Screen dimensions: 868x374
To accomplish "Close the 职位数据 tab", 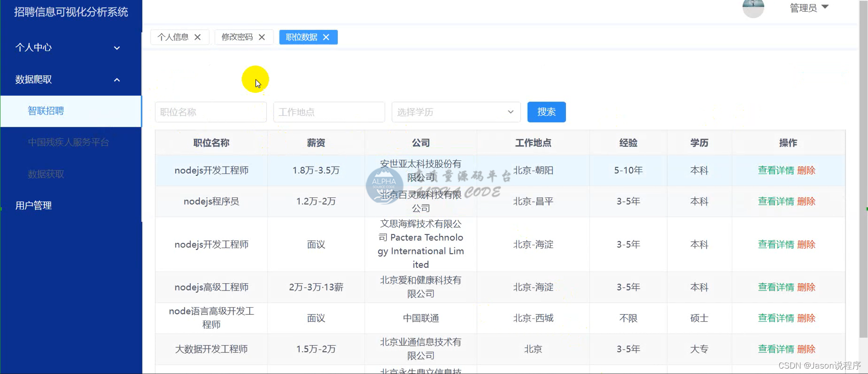I will [x=326, y=37].
